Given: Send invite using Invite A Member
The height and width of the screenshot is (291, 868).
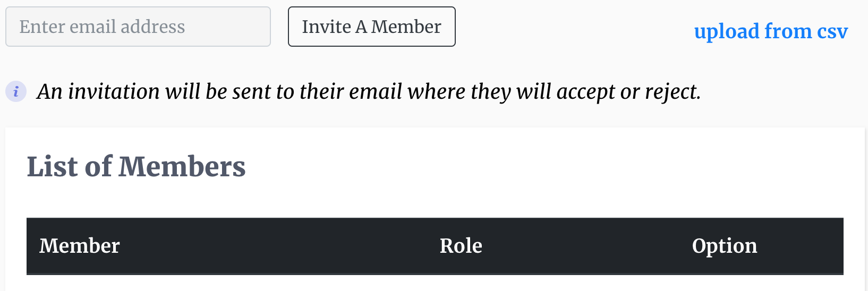Looking at the screenshot, I should [x=372, y=27].
